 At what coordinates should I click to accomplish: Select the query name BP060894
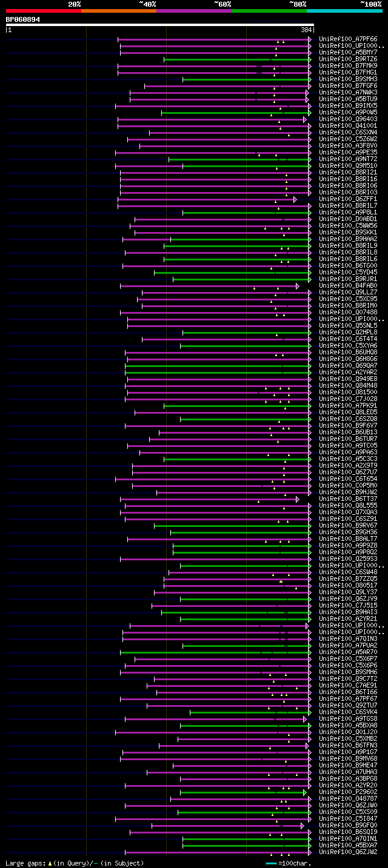pyautogui.click(x=23, y=19)
